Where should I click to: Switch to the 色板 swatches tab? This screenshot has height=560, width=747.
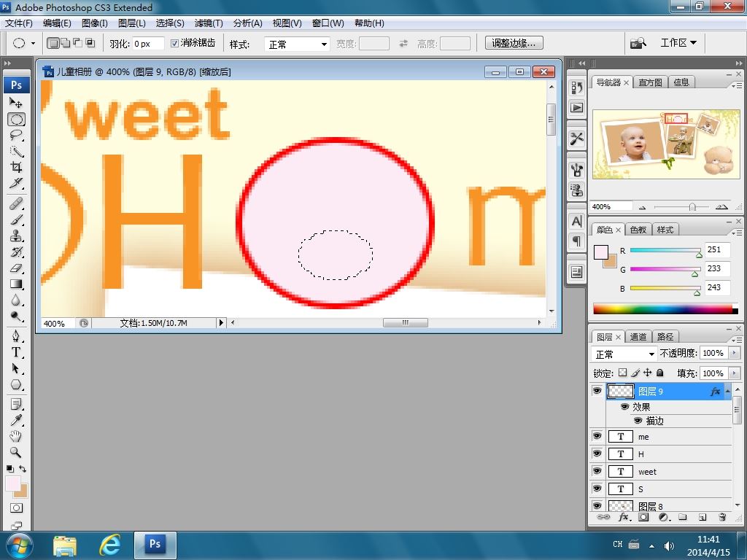tap(638, 230)
